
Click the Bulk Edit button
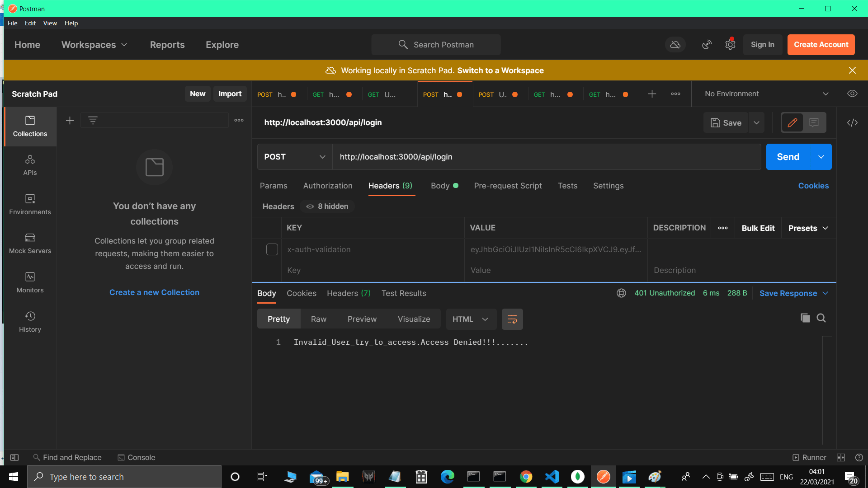point(758,228)
